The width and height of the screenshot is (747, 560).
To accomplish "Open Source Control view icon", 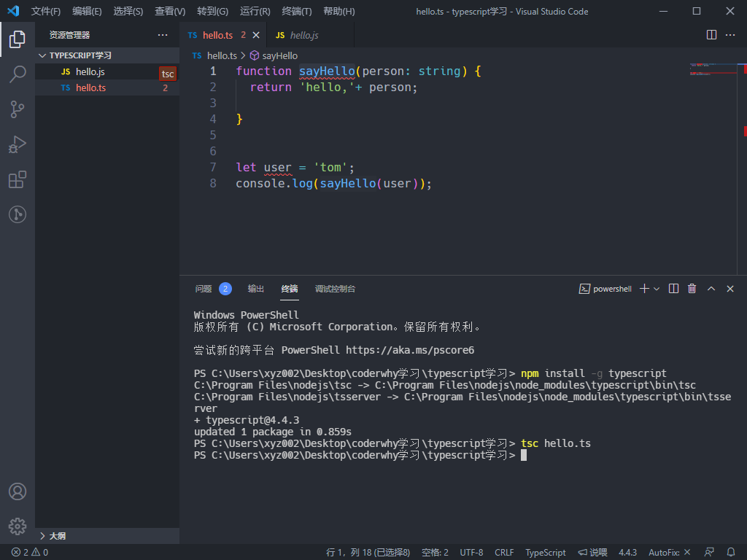I will pyautogui.click(x=18, y=109).
